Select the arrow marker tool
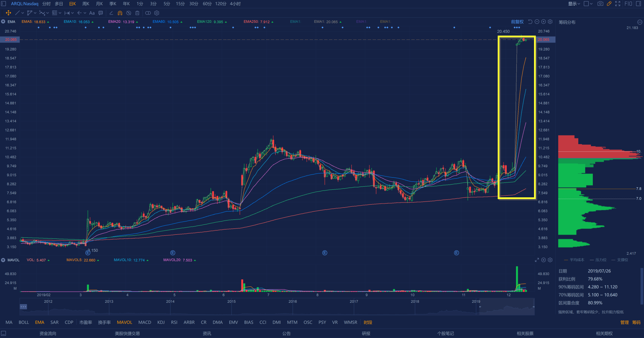This screenshot has height=338, width=644. pos(80,13)
